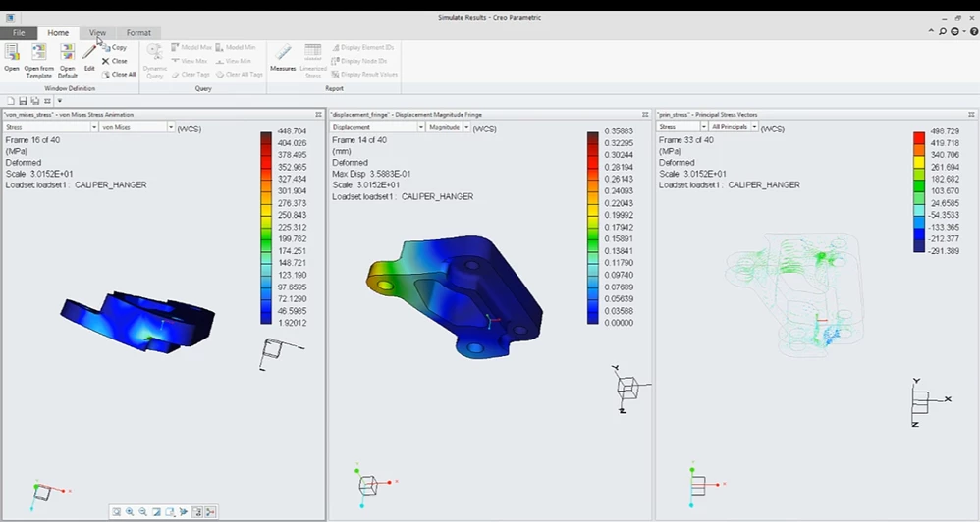This screenshot has height=522, width=980.
Task: Click the blue arrow view icon in graphics toolbar
Action: pyautogui.click(x=183, y=512)
